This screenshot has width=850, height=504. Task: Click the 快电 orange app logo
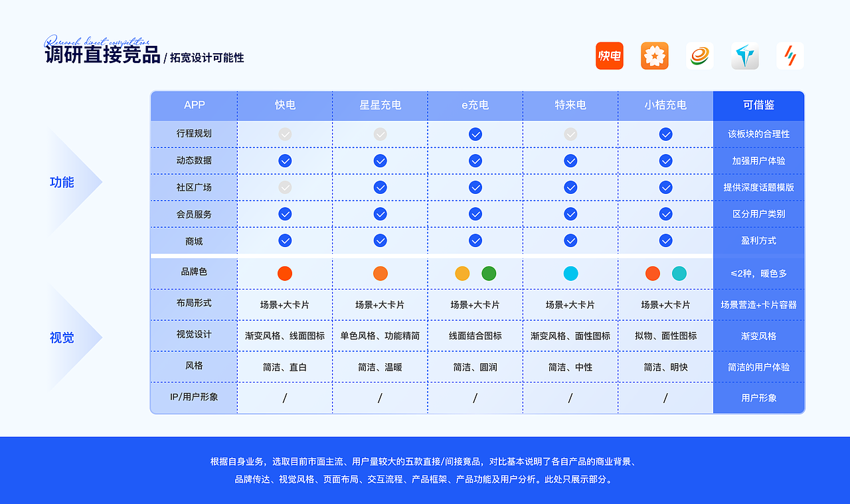click(x=610, y=56)
